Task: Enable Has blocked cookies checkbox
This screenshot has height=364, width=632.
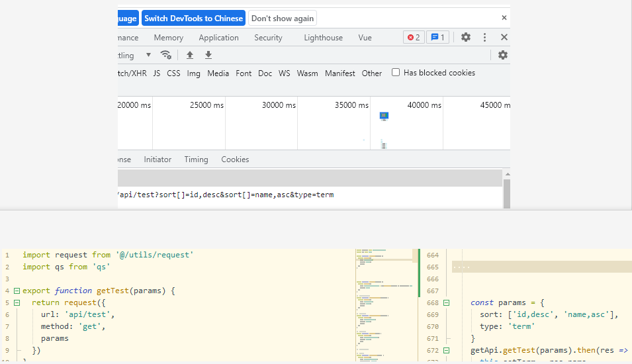Action: pyautogui.click(x=396, y=72)
